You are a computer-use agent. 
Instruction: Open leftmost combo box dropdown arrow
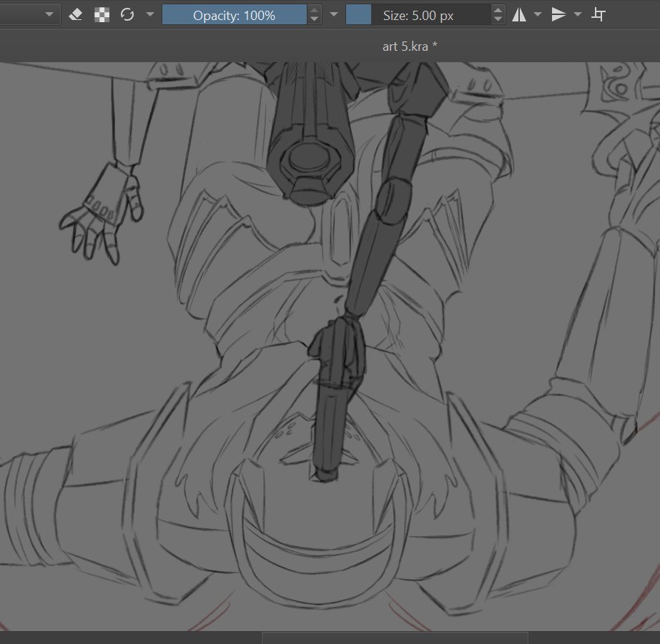click(x=49, y=14)
